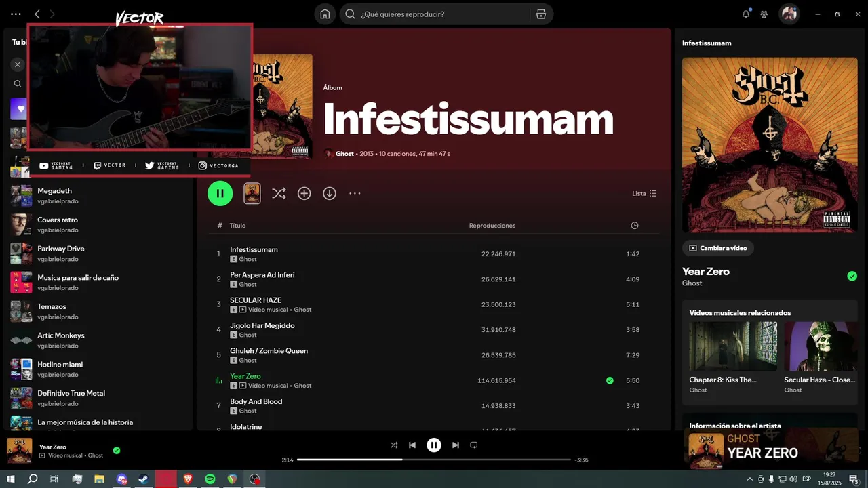
Task: Toggle saved checkmark beside Year Zero in right panel
Action: pos(852,276)
